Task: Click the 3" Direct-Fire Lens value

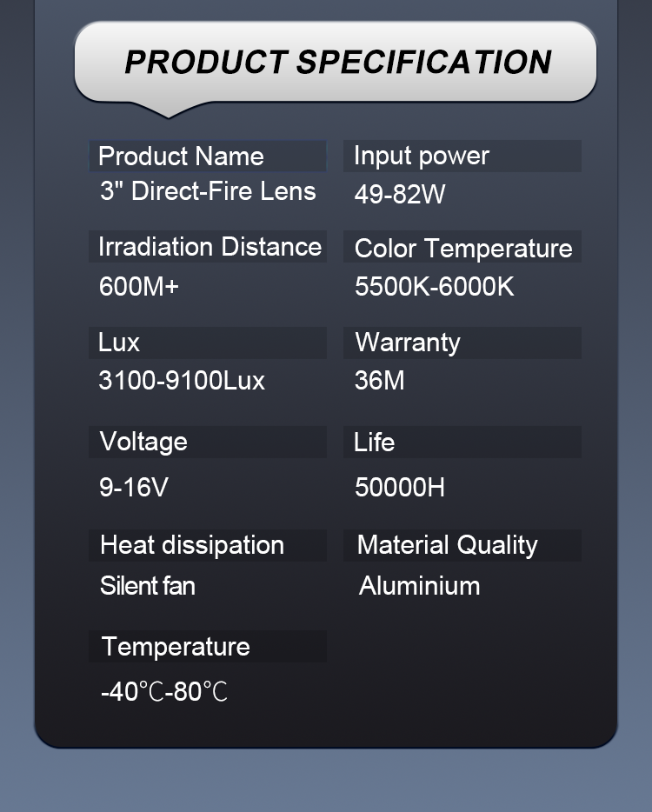Action: coord(208,191)
